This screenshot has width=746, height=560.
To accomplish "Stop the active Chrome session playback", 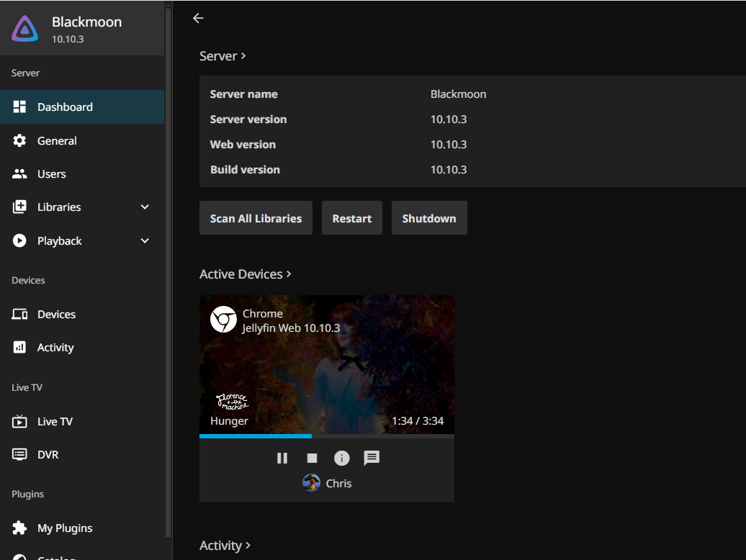I will coord(312,458).
